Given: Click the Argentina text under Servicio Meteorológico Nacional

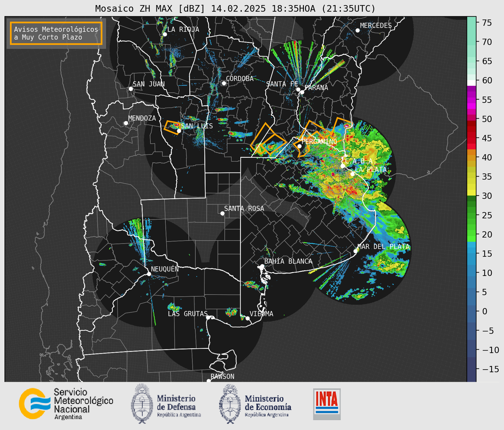Looking at the screenshot, I should pyautogui.click(x=68, y=417).
